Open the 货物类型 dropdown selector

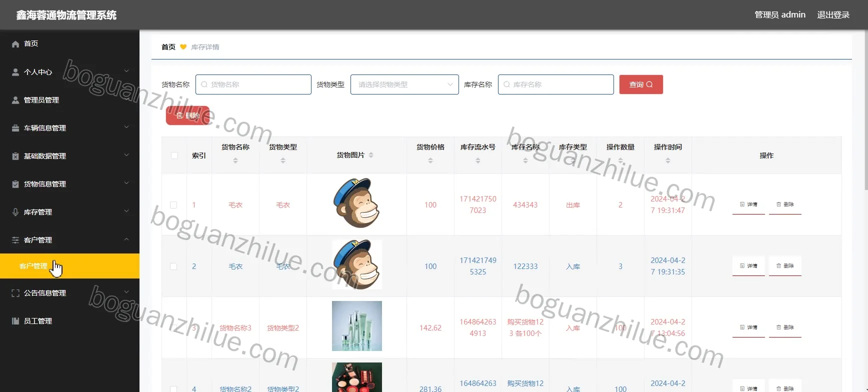404,84
